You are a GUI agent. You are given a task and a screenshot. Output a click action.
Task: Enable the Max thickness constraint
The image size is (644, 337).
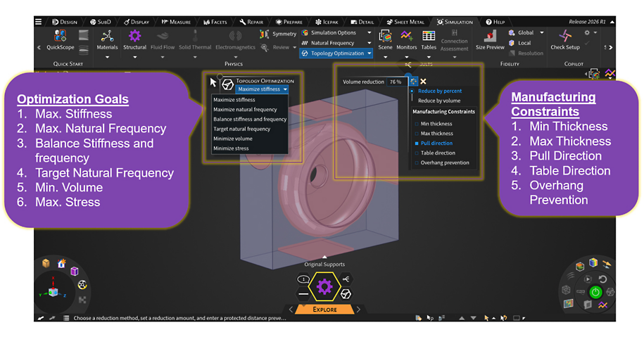pos(417,134)
